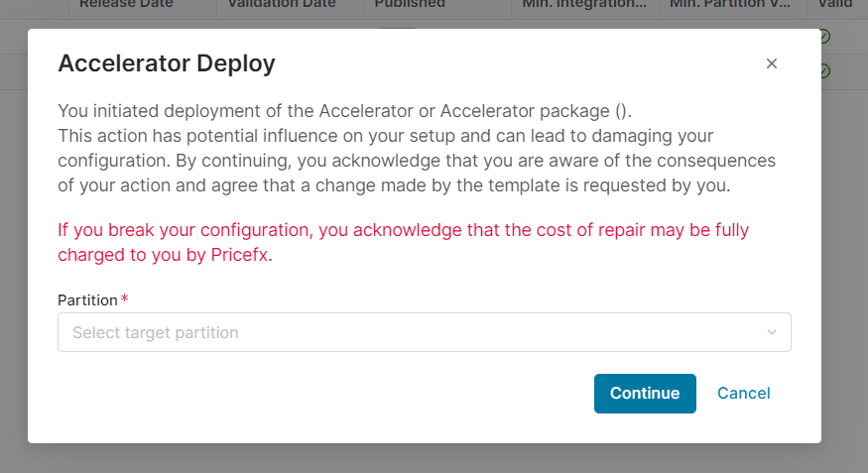868x473 pixels.
Task: Click the deployment description paragraph text
Action: click(417, 148)
